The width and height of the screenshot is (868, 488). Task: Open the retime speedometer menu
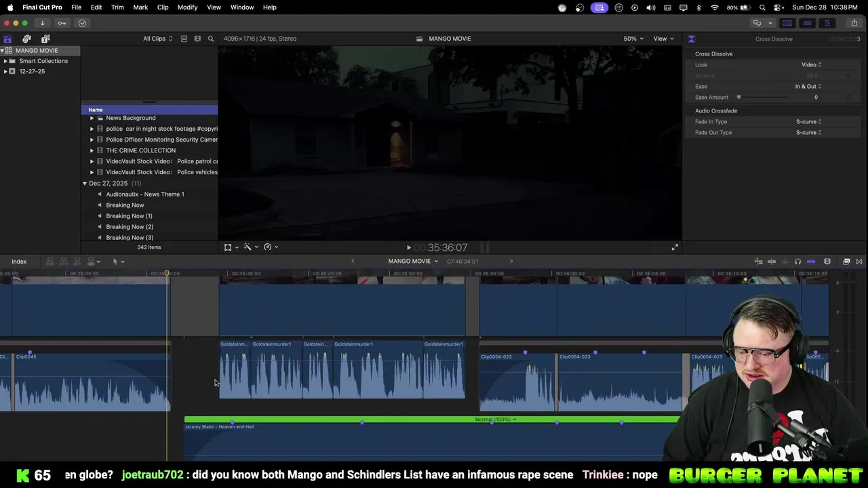click(x=268, y=247)
